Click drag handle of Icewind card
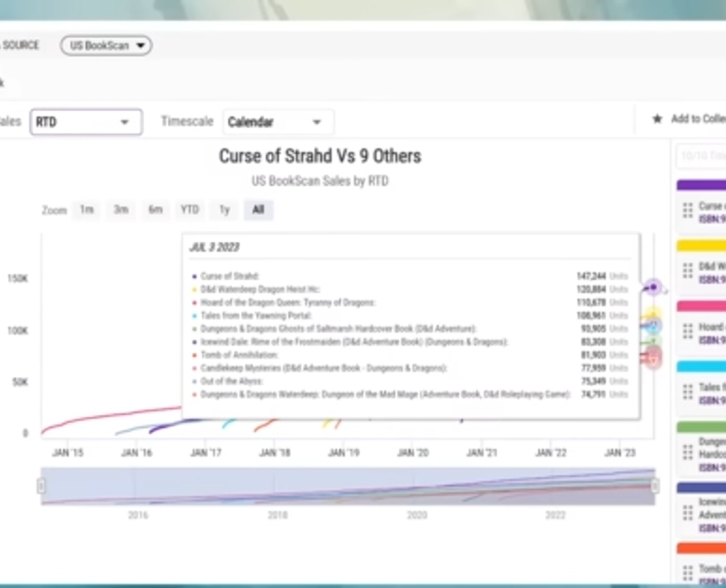 point(687,513)
